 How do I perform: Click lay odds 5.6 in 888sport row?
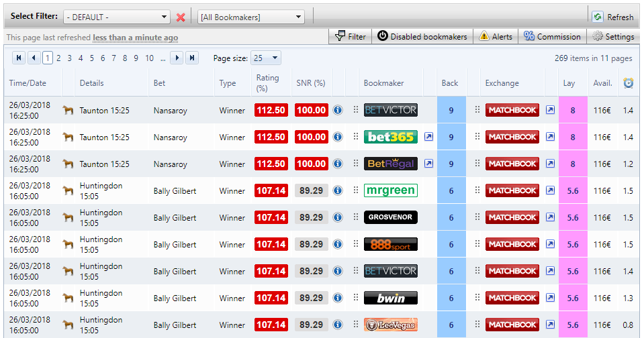pyautogui.click(x=573, y=245)
